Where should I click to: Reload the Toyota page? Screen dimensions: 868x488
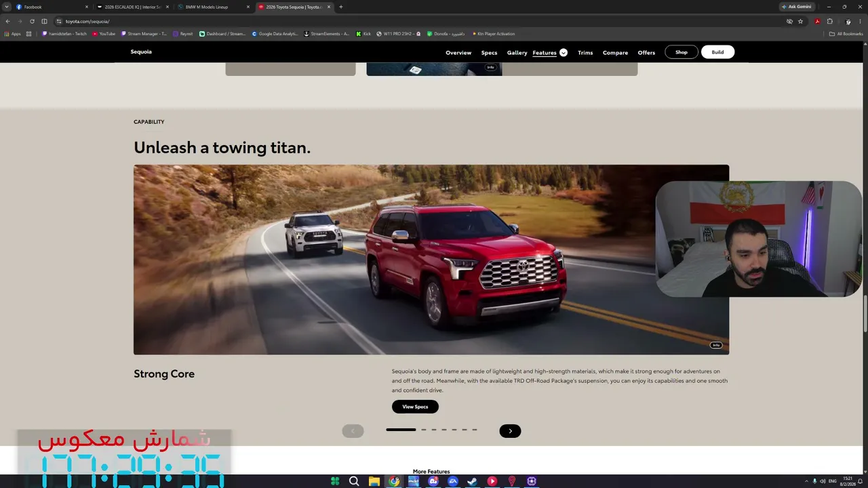32,21
